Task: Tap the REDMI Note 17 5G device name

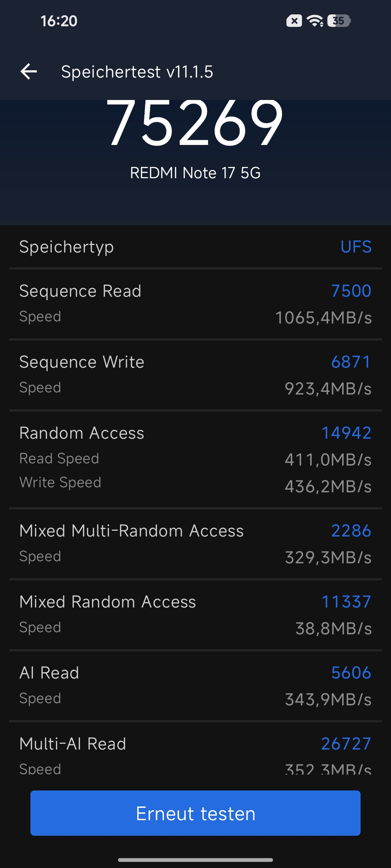Action: click(x=195, y=173)
